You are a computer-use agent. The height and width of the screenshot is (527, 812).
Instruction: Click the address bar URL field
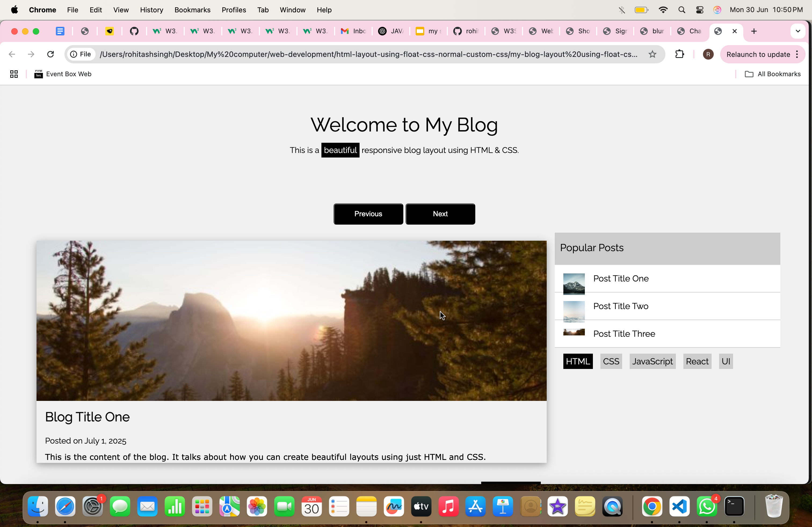[x=368, y=54]
